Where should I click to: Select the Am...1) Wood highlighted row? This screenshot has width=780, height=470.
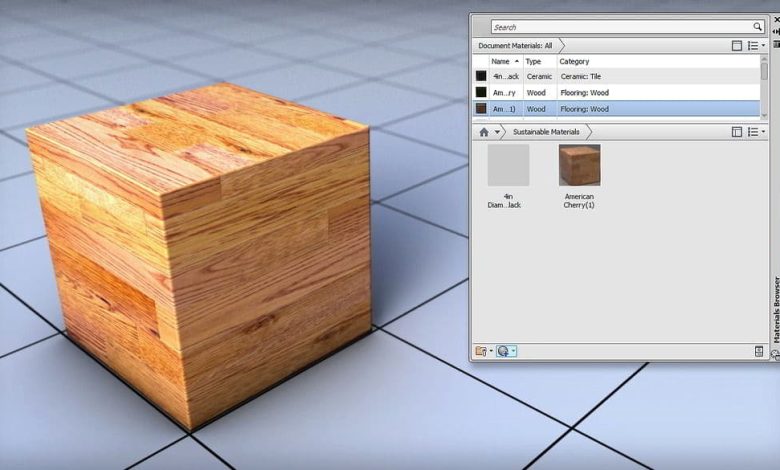click(x=616, y=109)
